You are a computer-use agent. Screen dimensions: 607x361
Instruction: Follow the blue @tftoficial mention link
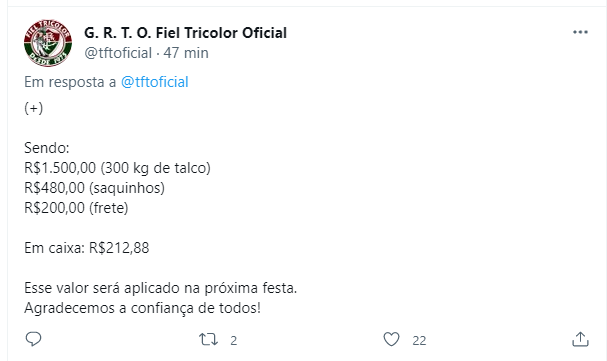pos(154,82)
